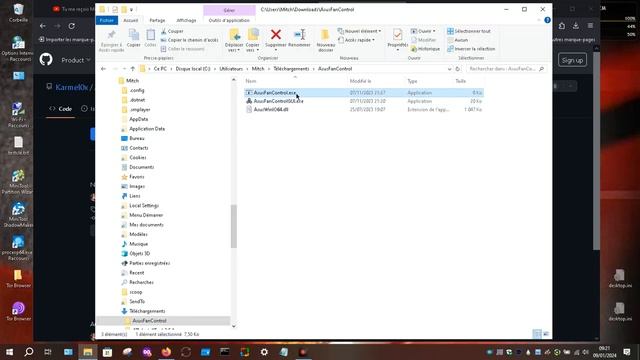
Task: Sort files by the Nom column header
Action: pos(251,81)
